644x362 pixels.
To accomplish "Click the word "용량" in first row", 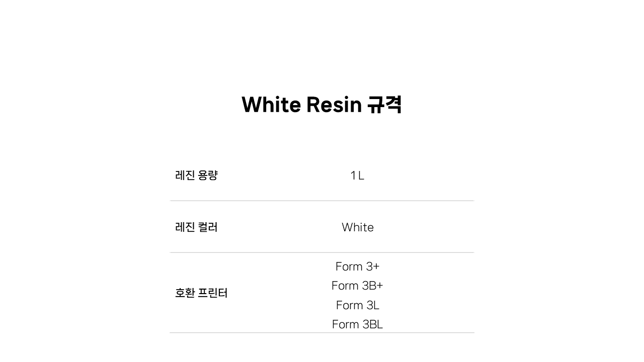I will [208, 175].
